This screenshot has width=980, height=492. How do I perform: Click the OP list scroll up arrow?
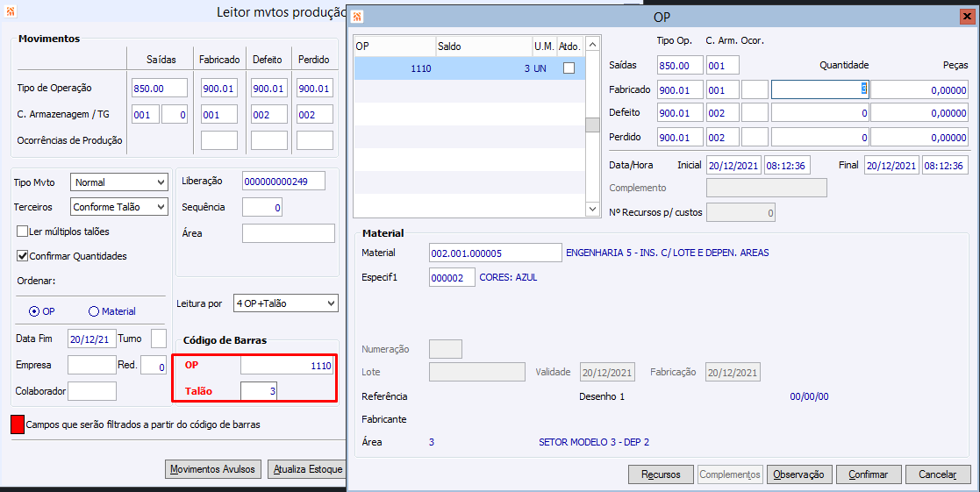[x=593, y=45]
